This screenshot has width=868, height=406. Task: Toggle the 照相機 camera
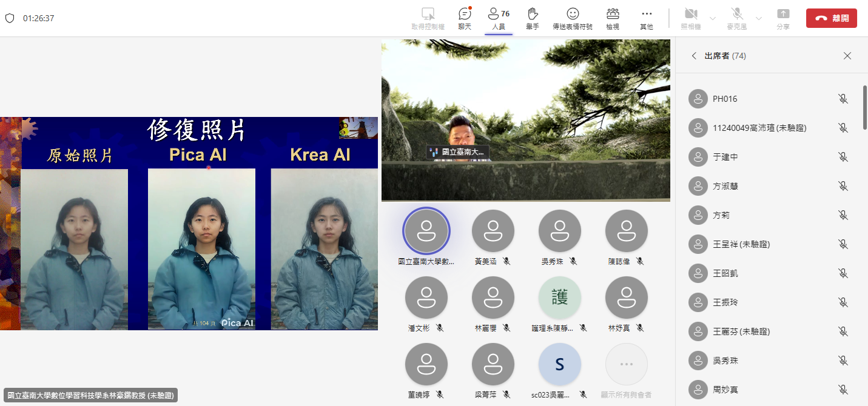tap(691, 18)
